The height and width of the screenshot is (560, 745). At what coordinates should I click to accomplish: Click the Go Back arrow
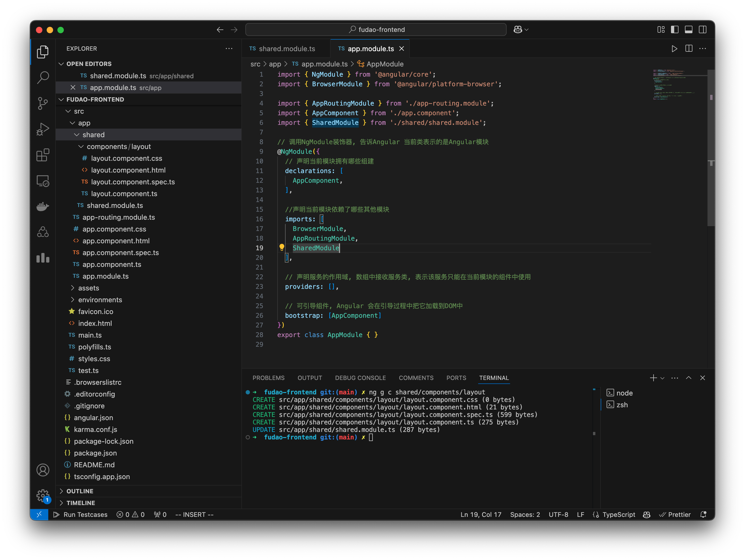[x=220, y=30]
